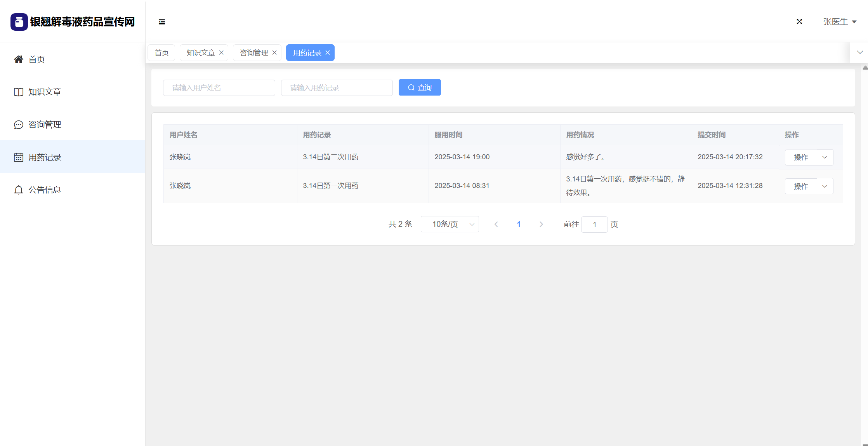Click the chat bubble icon for 咨询管理
The image size is (868, 446).
pos(19,125)
